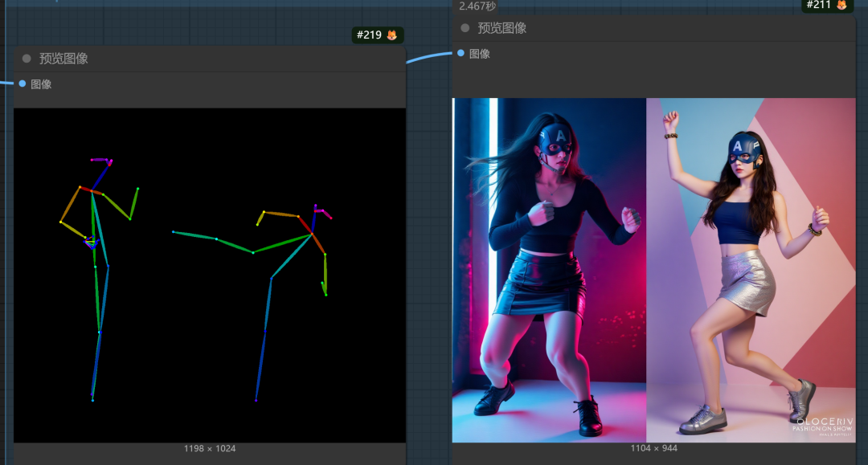This screenshot has width=868, height=465.
Task: Click the #211 node badge
Action: [x=827, y=6]
